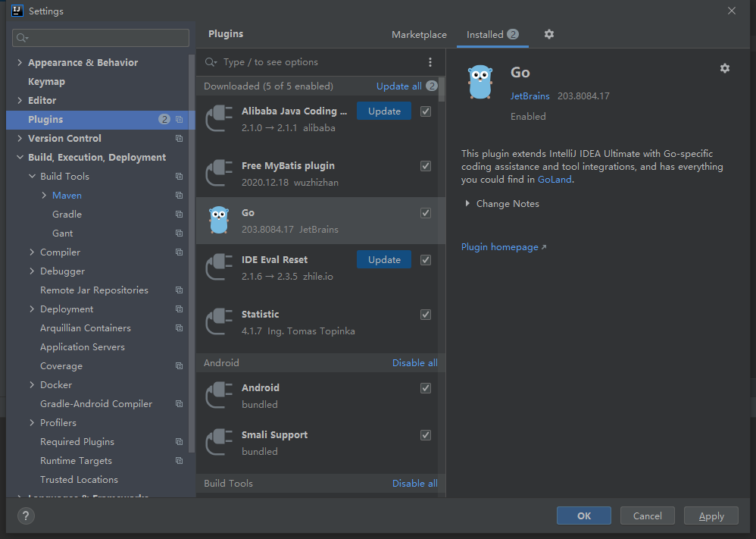Image resolution: width=756 pixels, height=539 pixels.
Task: Click the project-level icon beside Remote Jar Repositories
Action: (180, 290)
